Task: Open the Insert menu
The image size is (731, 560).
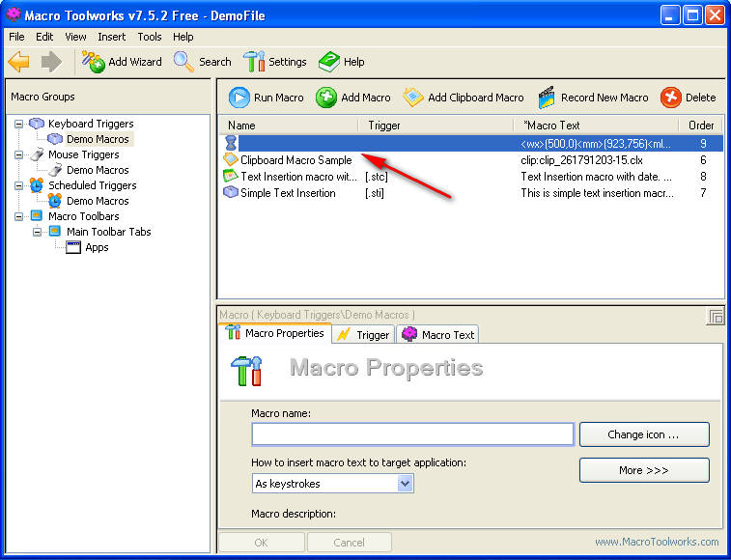Action: click(111, 37)
